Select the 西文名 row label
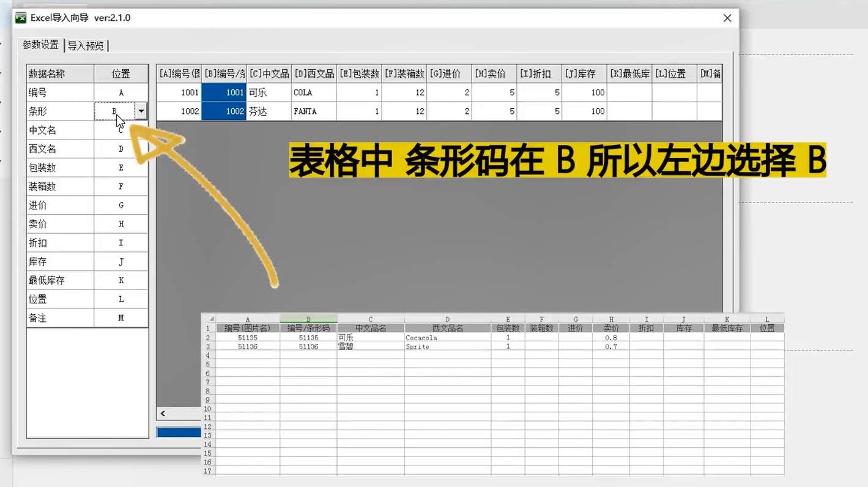Image resolution: width=868 pixels, height=487 pixels. coord(61,149)
